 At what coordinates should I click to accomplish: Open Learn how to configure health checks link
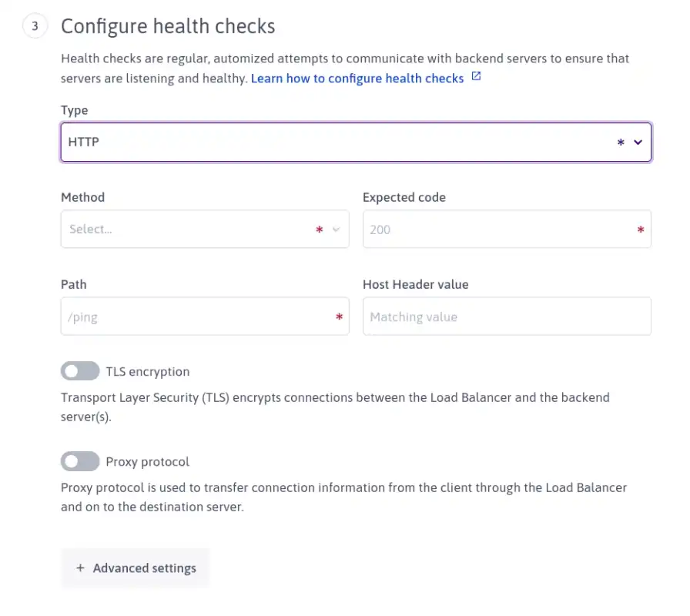[357, 79]
